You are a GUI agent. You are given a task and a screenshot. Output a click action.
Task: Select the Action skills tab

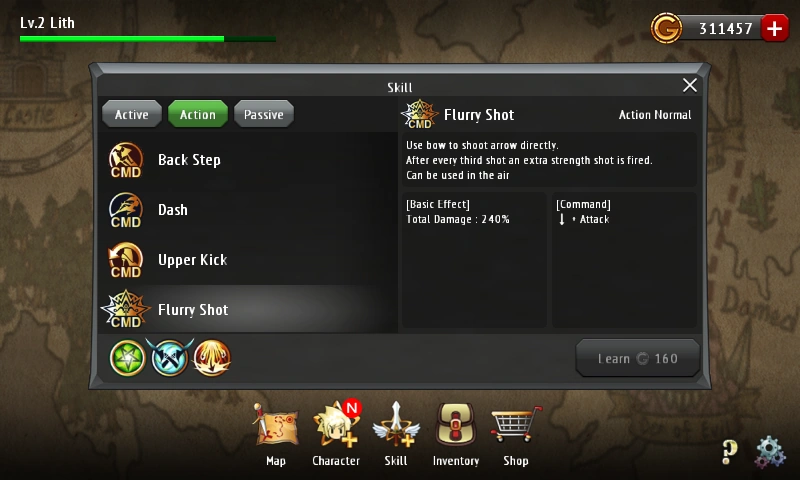(198, 114)
